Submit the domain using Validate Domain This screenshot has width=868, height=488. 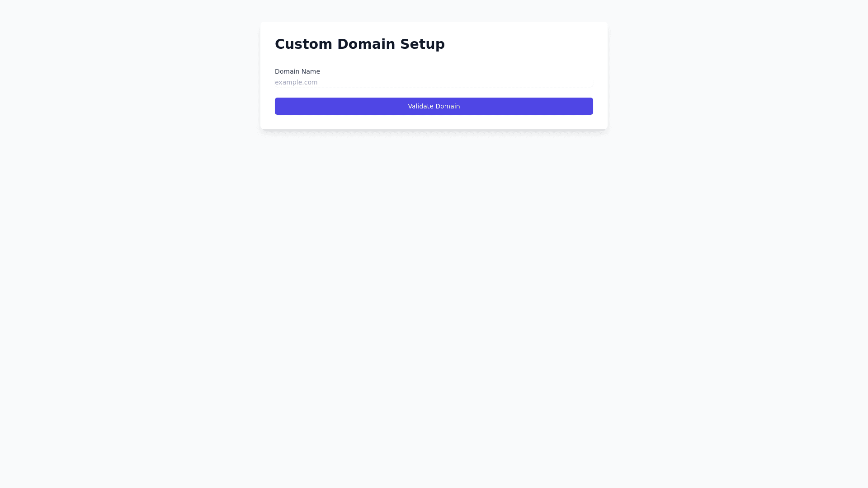tap(434, 106)
